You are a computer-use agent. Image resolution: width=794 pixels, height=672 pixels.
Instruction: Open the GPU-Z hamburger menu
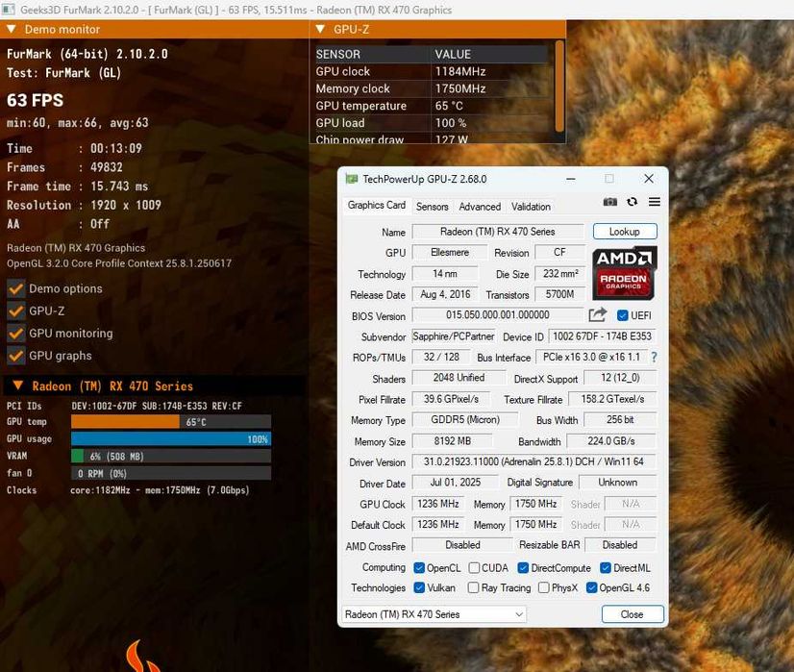(x=655, y=202)
